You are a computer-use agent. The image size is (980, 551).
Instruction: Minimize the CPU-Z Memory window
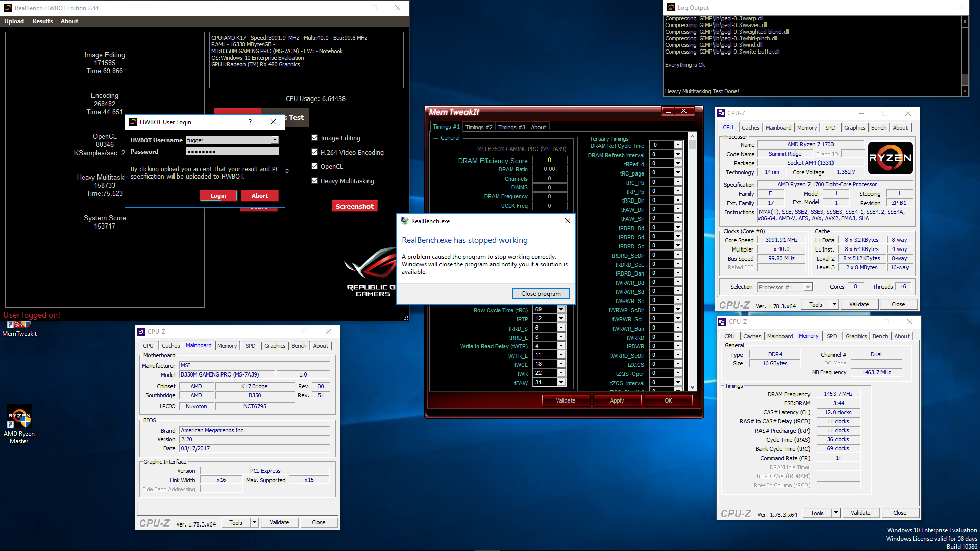863,322
